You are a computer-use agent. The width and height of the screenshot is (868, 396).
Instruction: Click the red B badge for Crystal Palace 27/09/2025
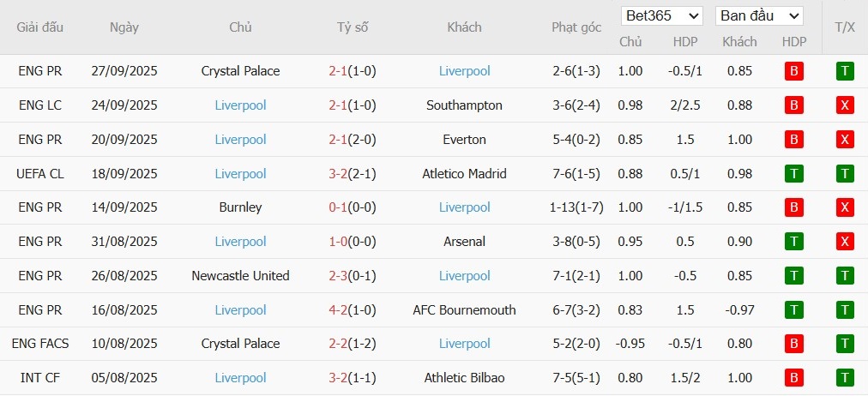tap(794, 71)
